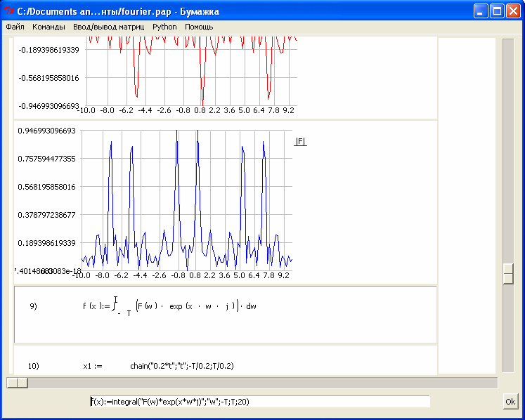Click the row number 10) label
This screenshot has width=525, height=420.
click(33, 366)
